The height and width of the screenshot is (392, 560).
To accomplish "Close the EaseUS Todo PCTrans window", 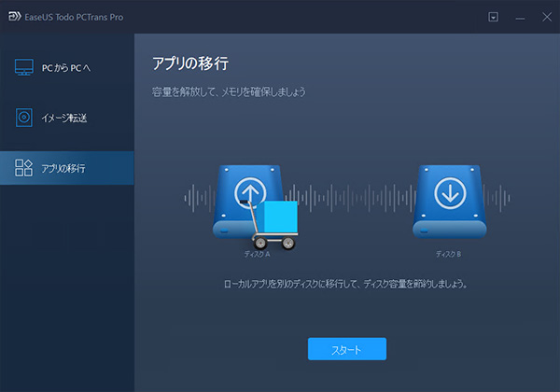I will tap(547, 17).
